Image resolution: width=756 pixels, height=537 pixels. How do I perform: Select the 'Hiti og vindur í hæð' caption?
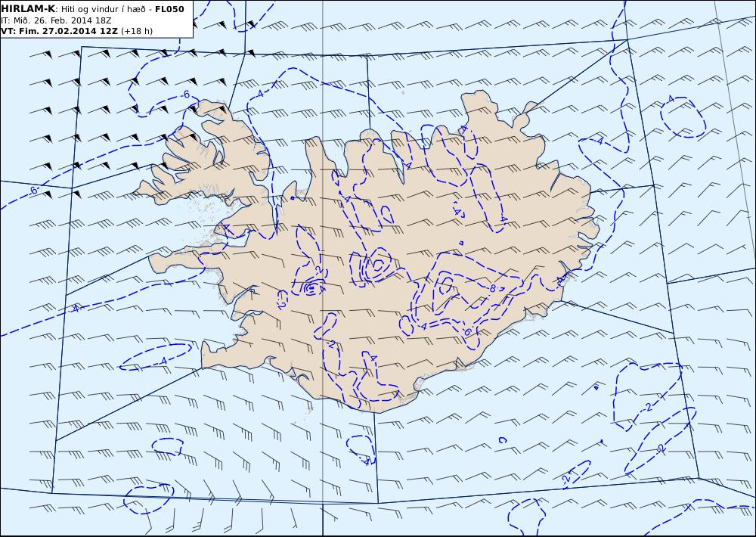click(103, 9)
